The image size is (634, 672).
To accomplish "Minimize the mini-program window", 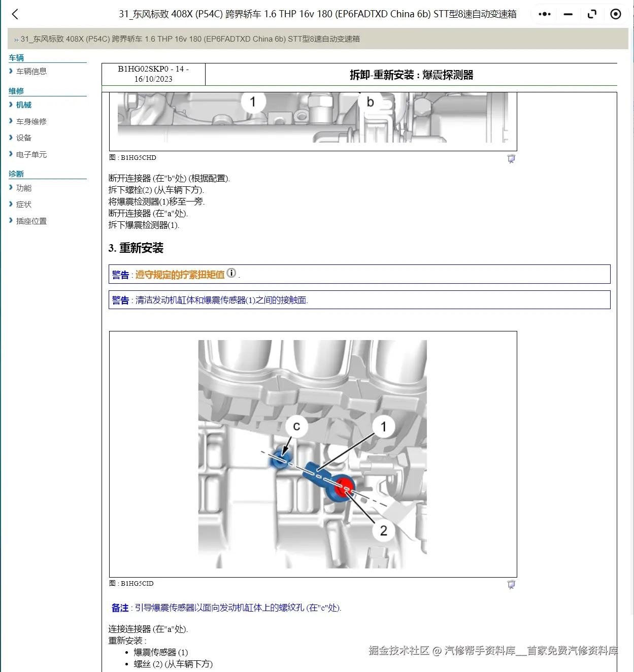I will click(x=568, y=14).
